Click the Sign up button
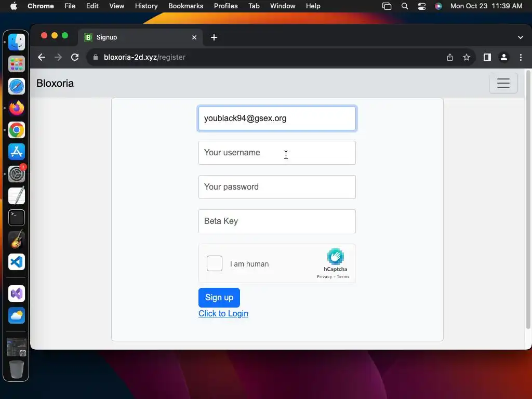The image size is (532, 399). pos(219,298)
